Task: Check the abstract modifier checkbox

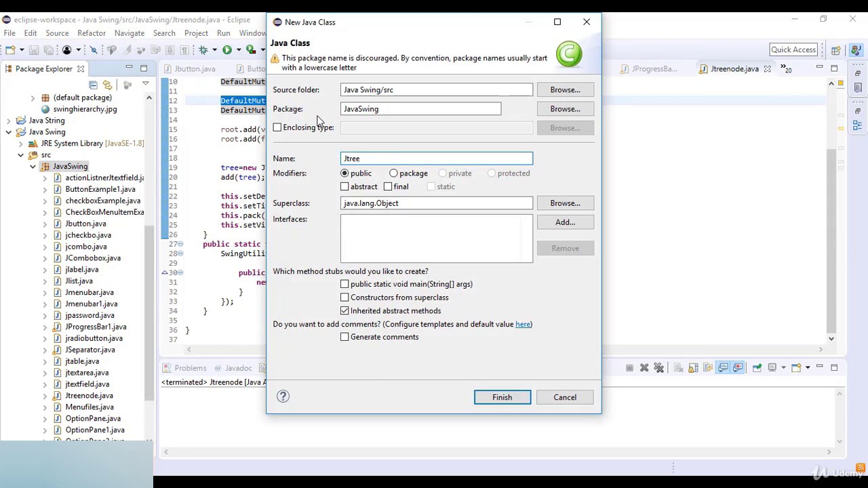Action: (344, 186)
